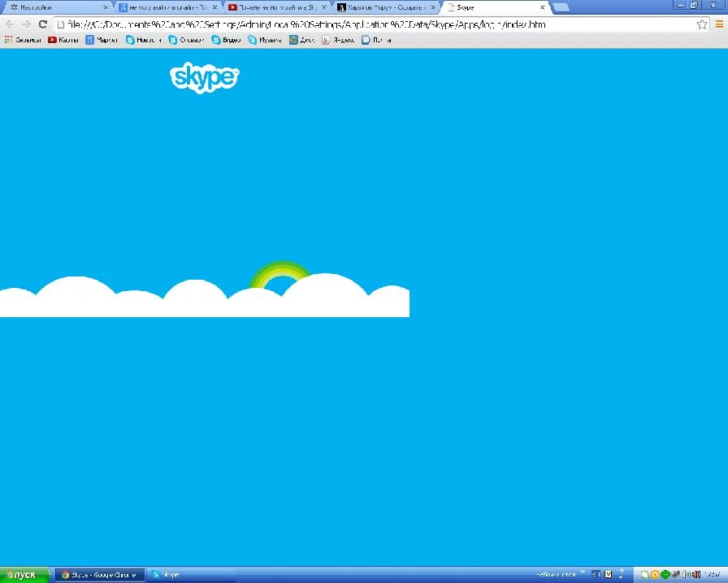Image resolution: width=728 pixels, height=583 pixels.
Task: Reload the current Skype page
Action: [x=43, y=24]
